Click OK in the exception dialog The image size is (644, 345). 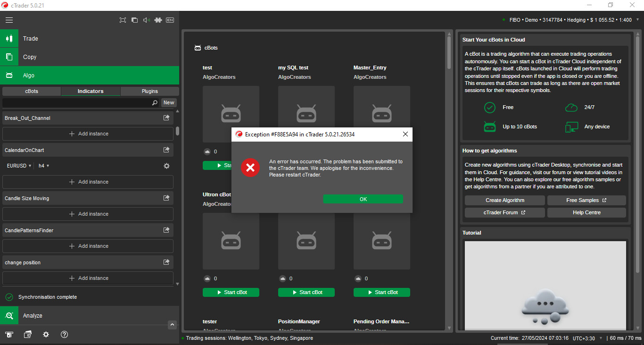click(x=363, y=199)
